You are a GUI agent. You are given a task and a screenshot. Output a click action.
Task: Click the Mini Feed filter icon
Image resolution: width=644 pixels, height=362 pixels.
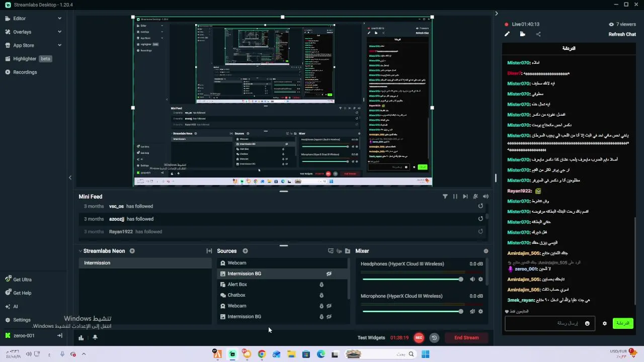click(445, 197)
